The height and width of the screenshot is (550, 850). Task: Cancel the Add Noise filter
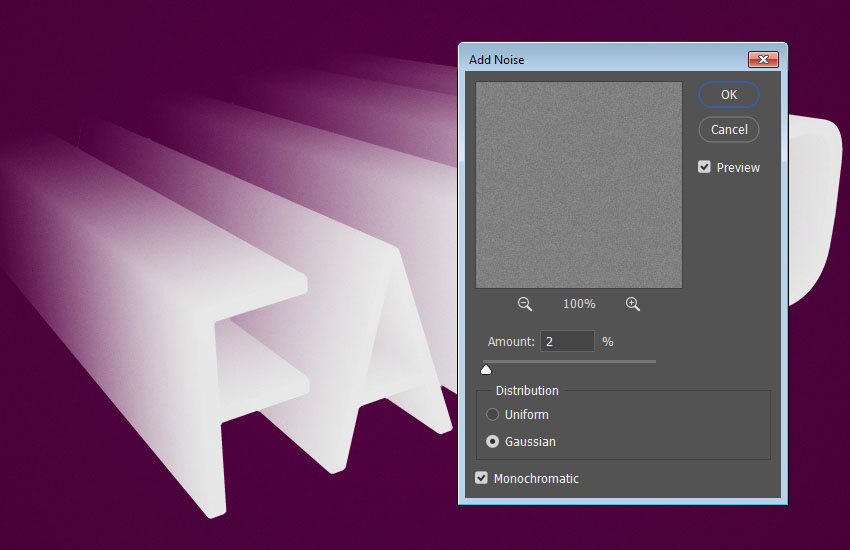[729, 130]
